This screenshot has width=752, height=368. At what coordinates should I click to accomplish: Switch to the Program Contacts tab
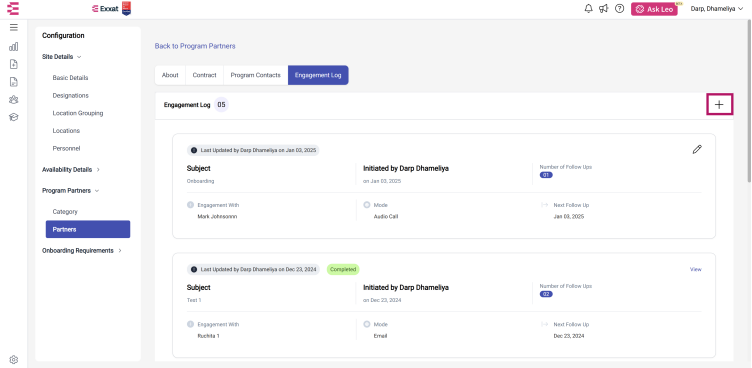[x=256, y=75]
